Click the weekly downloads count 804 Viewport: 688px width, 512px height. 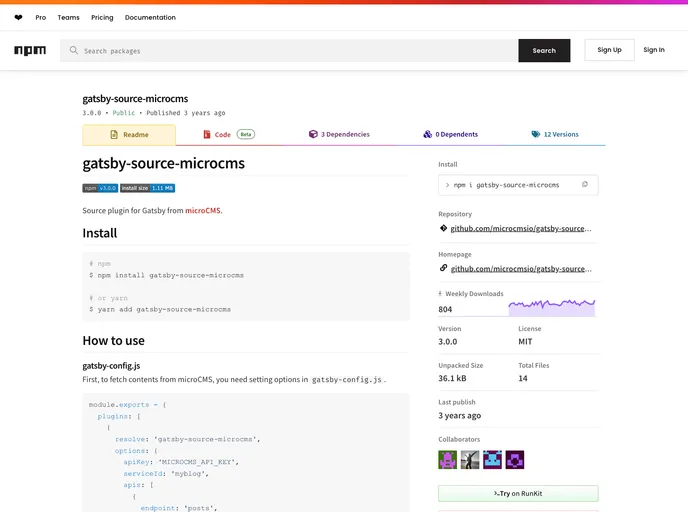(x=445, y=309)
